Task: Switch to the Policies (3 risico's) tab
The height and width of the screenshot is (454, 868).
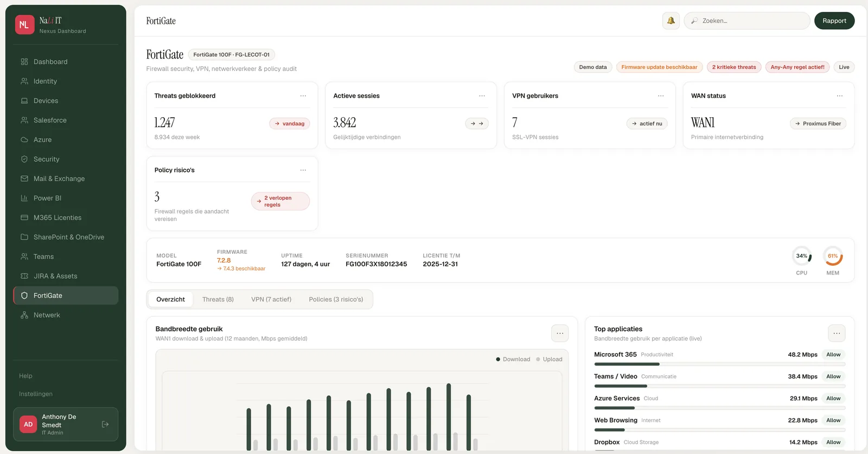Action: (336, 299)
